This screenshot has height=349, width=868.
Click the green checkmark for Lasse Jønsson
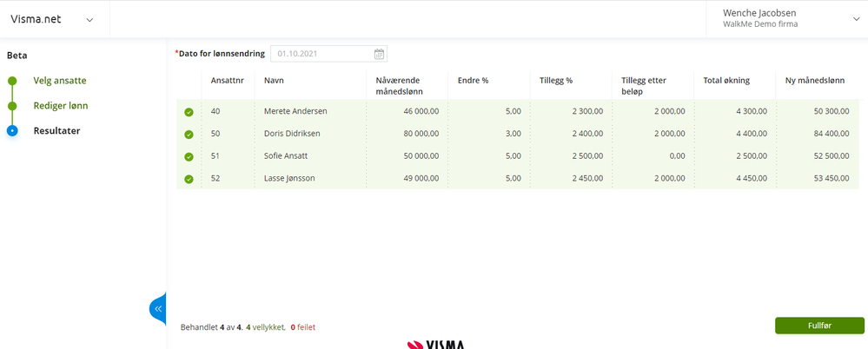pyautogui.click(x=189, y=179)
